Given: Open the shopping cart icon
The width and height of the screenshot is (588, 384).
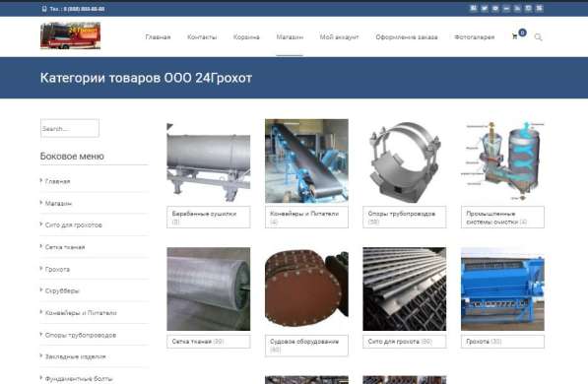Looking at the screenshot, I should coord(514,36).
